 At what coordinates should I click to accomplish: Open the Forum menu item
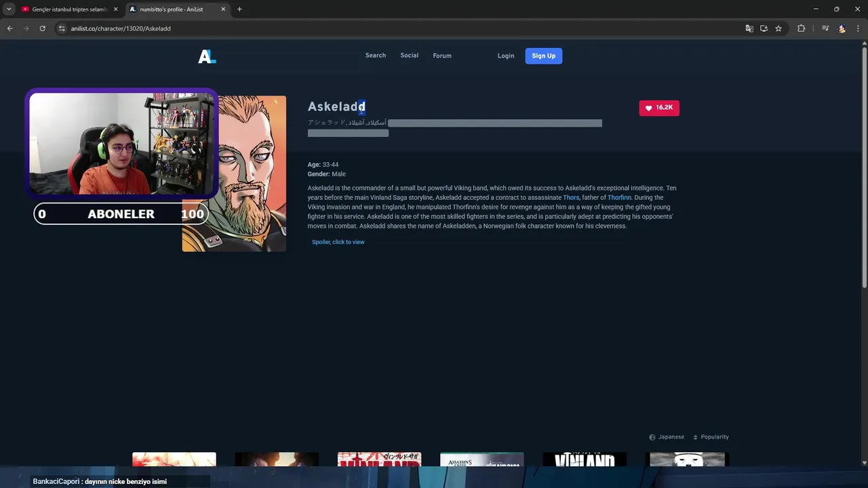click(442, 56)
